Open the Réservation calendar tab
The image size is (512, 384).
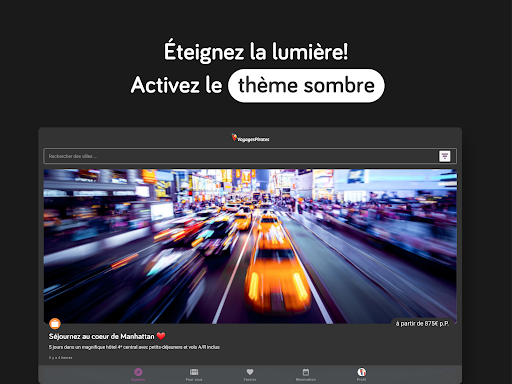[x=306, y=374]
